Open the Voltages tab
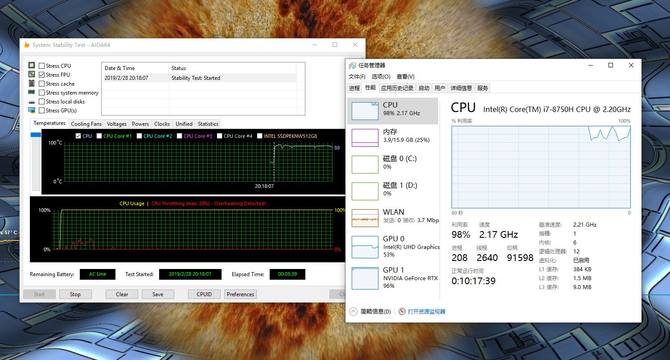Screen dimensions: 670x360 tap(117, 124)
